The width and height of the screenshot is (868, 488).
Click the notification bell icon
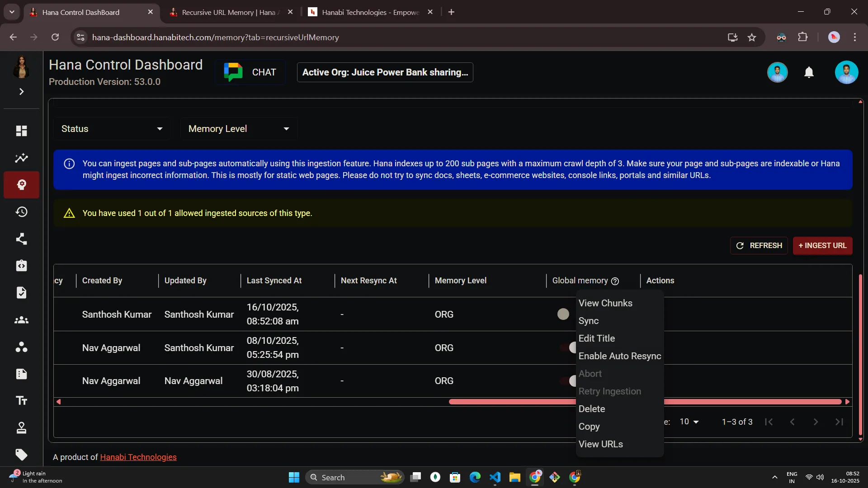pyautogui.click(x=809, y=72)
